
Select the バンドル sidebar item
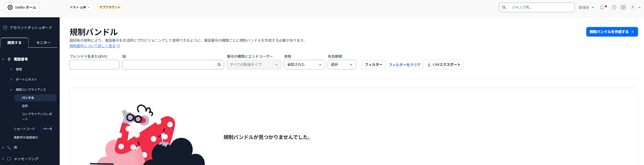click(35, 98)
